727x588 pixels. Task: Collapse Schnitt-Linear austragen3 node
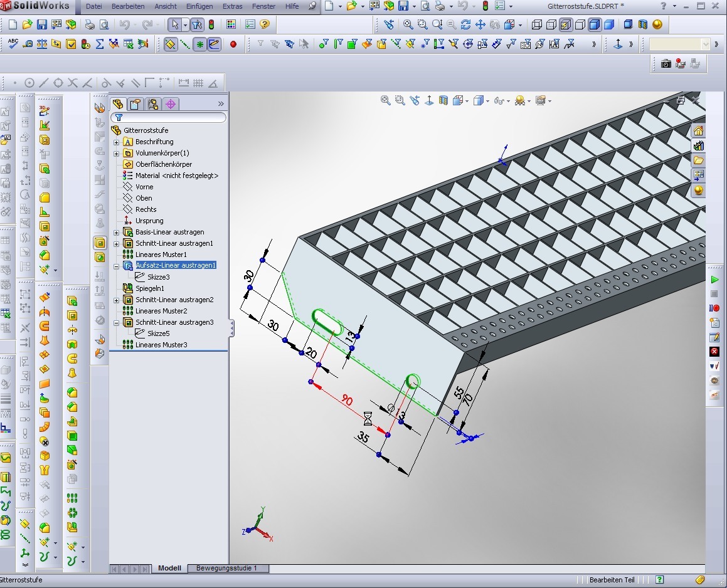pos(117,322)
